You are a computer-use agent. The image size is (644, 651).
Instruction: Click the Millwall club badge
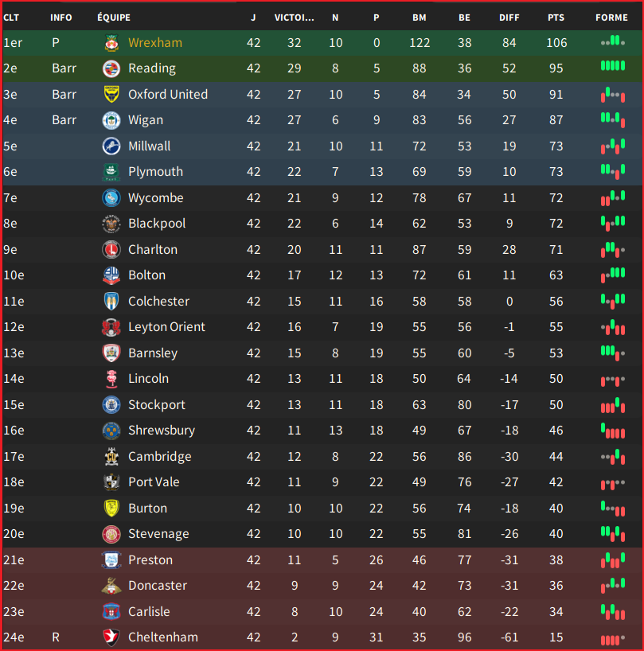pos(111,146)
